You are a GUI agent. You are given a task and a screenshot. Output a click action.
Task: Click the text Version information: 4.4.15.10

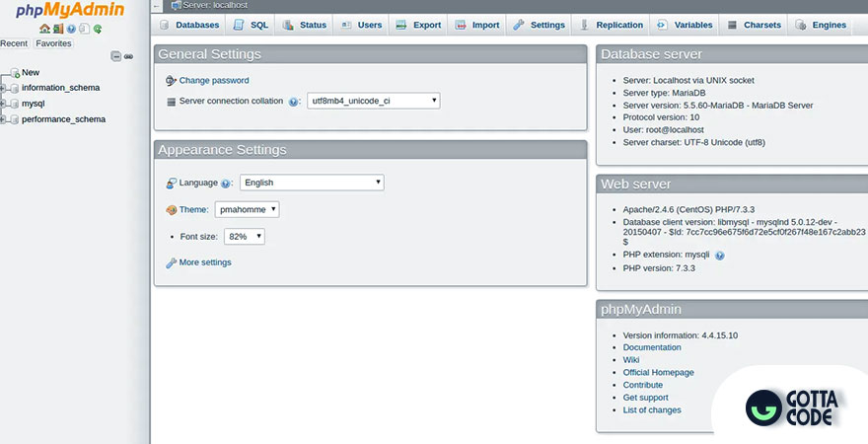680,334
